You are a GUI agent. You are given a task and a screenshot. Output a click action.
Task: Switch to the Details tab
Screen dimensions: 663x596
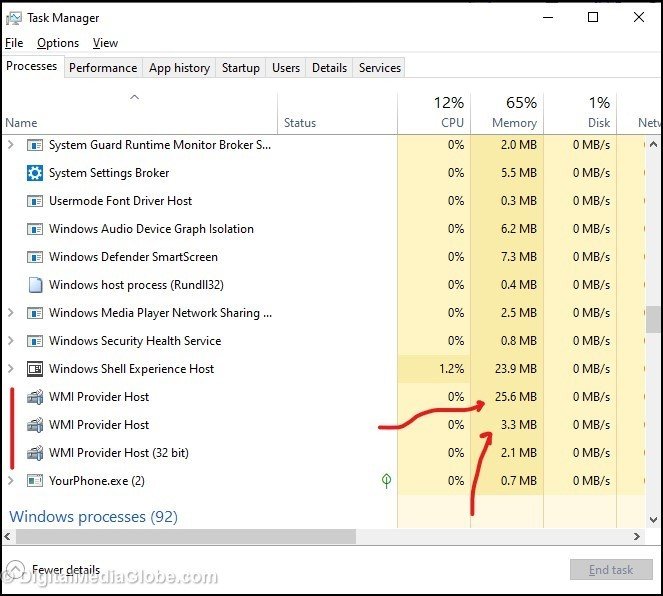329,68
